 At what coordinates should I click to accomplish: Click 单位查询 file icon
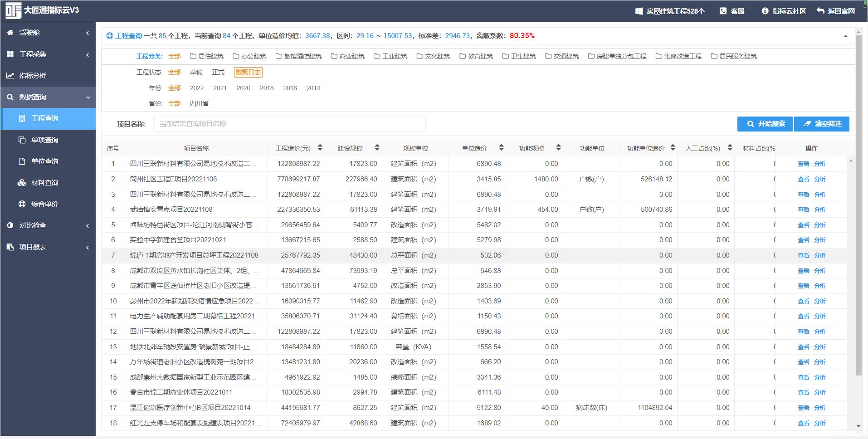pos(22,161)
